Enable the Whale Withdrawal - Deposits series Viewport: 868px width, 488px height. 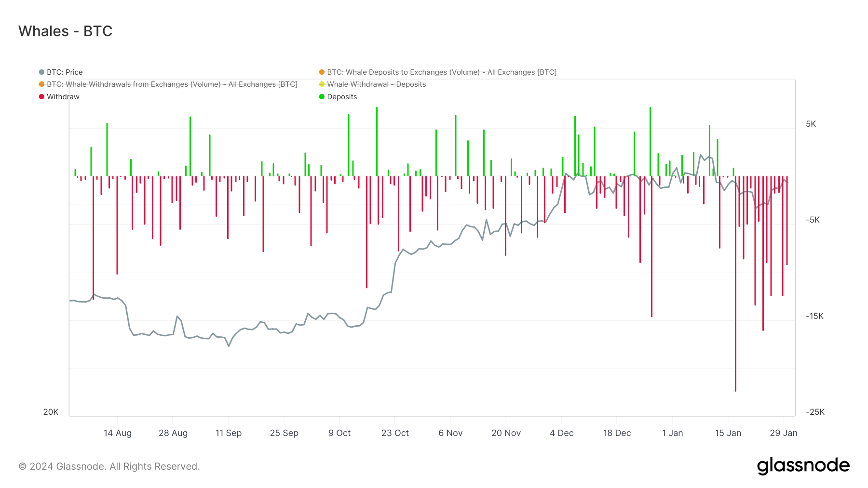point(376,84)
